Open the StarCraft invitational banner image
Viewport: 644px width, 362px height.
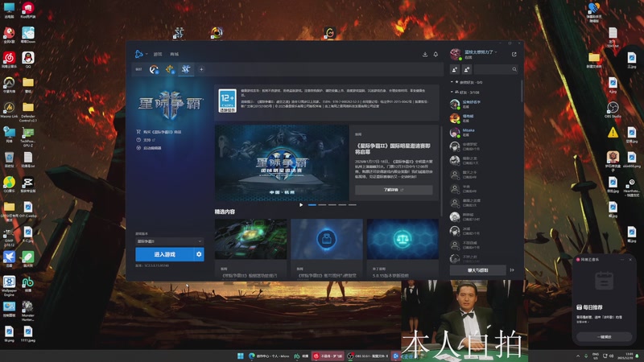(x=282, y=163)
